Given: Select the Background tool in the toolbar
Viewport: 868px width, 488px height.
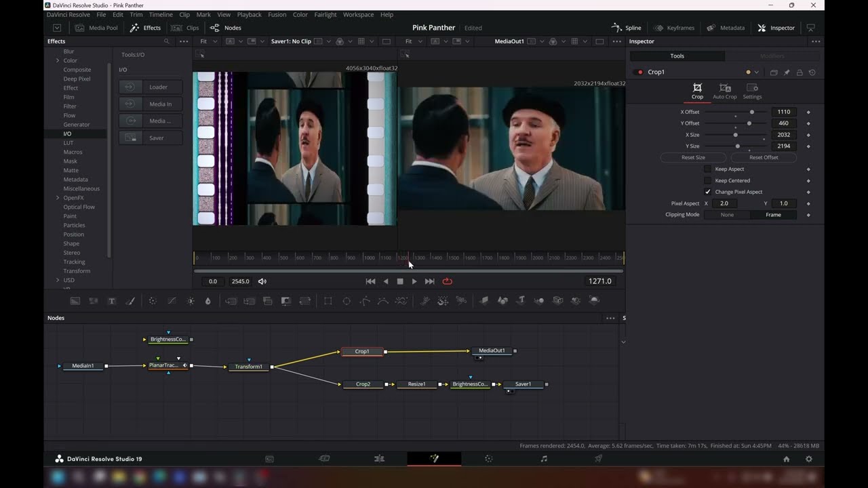Looking at the screenshot, I should (x=75, y=301).
